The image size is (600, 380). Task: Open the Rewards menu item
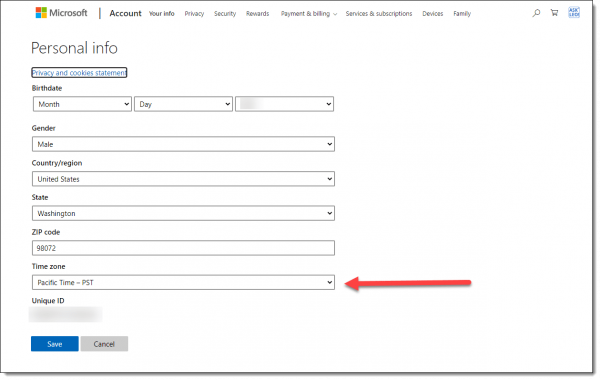pyautogui.click(x=258, y=14)
